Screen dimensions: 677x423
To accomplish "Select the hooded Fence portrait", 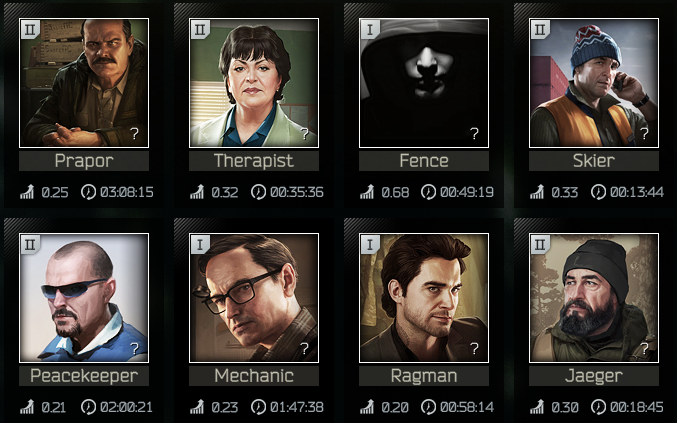I will click(x=424, y=83).
